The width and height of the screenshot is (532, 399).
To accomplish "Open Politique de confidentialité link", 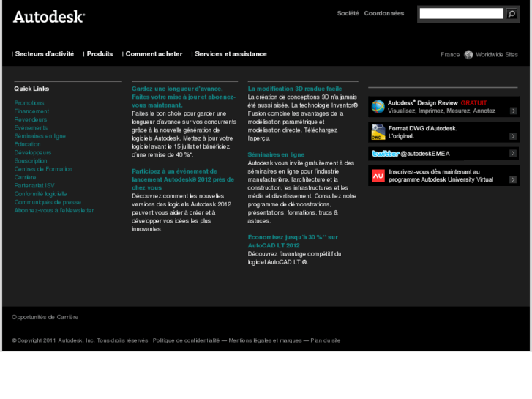I will 186,340.
